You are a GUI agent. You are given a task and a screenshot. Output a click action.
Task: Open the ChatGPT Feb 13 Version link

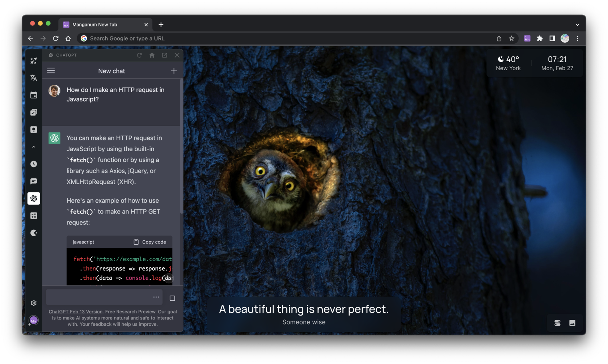pyautogui.click(x=76, y=311)
